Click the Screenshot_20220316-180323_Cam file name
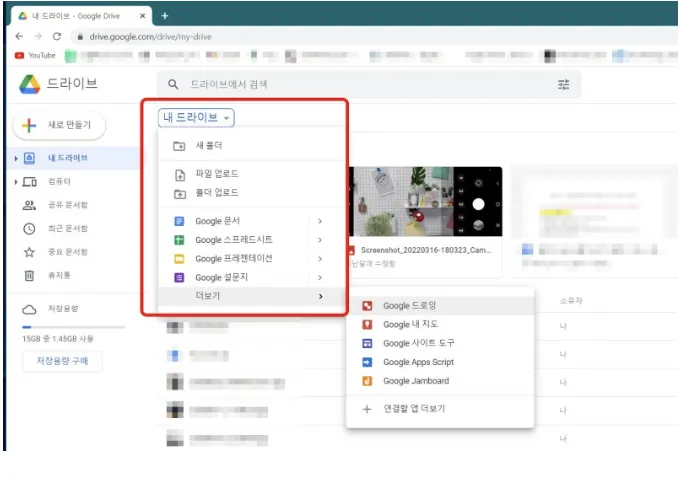The height and width of the screenshot is (479, 679). tap(426, 250)
